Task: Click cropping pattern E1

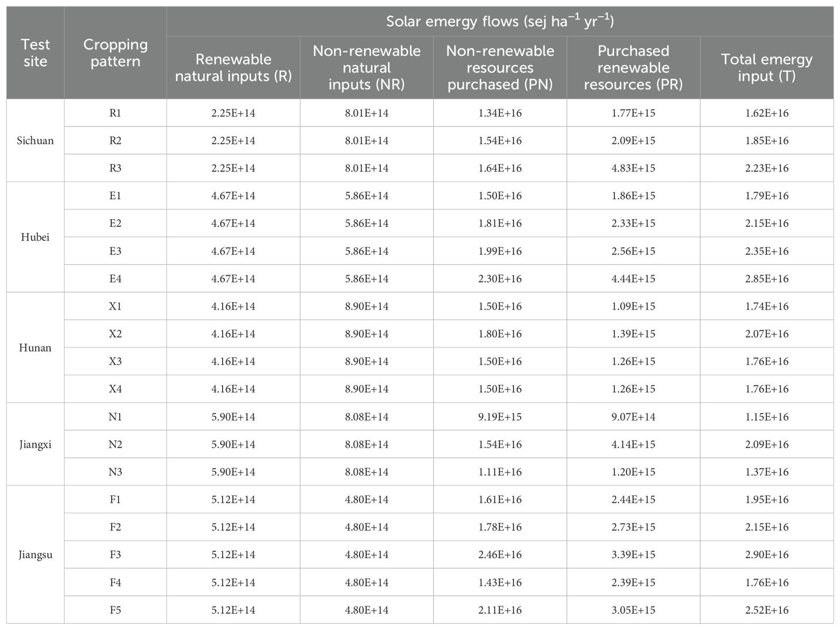Action: click(x=115, y=196)
